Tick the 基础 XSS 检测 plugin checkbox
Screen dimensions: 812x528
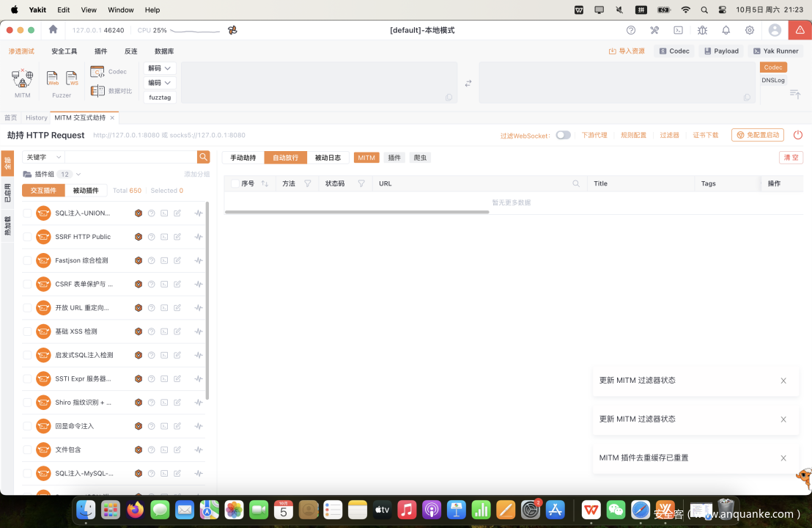(x=27, y=331)
